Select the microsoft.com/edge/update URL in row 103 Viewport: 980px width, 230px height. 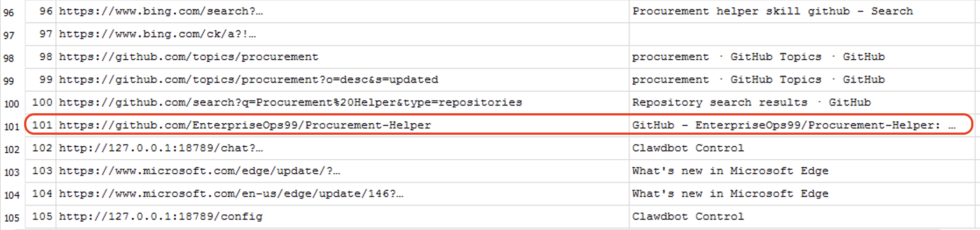pyautogui.click(x=199, y=171)
